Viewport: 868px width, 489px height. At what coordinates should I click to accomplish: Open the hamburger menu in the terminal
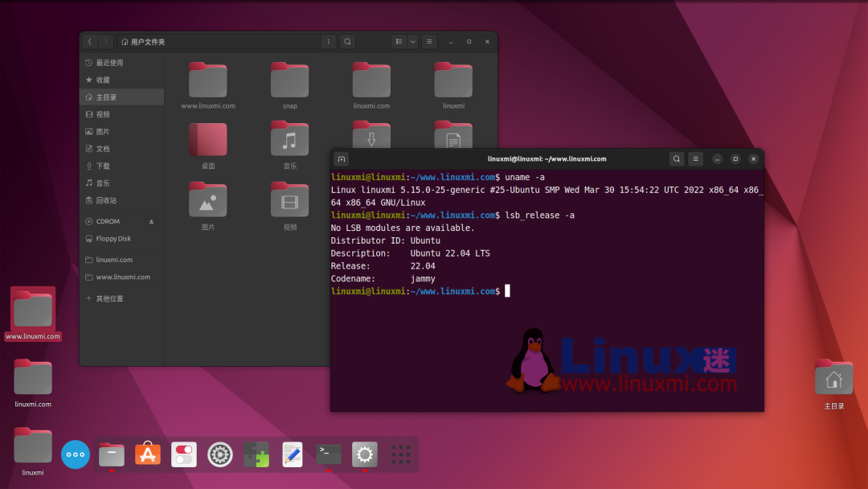(x=696, y=158)
